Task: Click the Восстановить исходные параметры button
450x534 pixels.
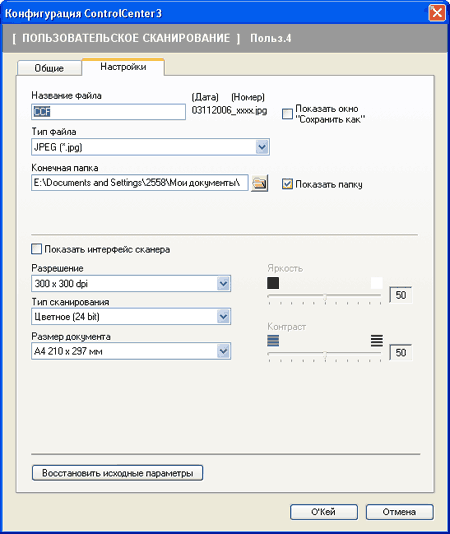Action: tap(118, 473)
